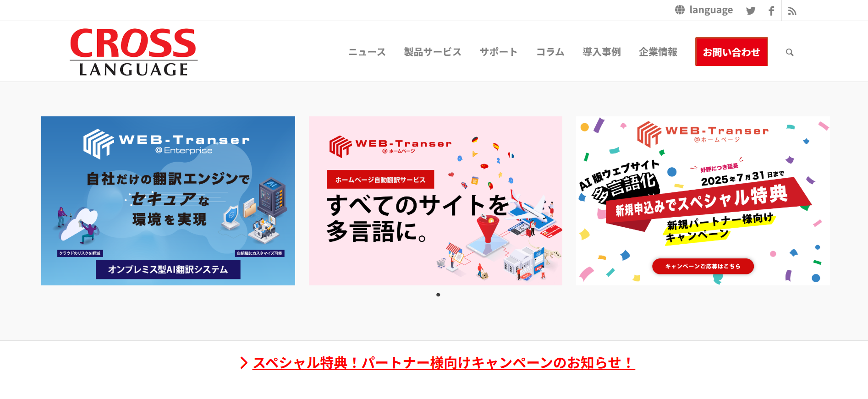Open the スペシャル特典 partner campaign link
This screenshot has height=399, width=868.
coord(444,363)
